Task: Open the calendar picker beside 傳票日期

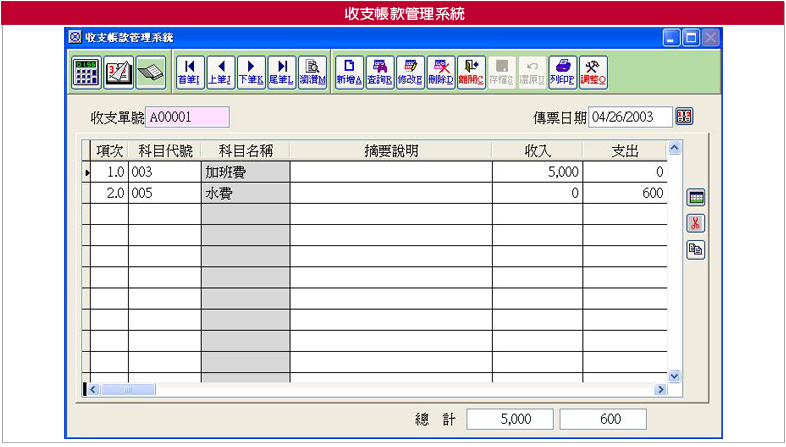Action: tap(684, 117)
